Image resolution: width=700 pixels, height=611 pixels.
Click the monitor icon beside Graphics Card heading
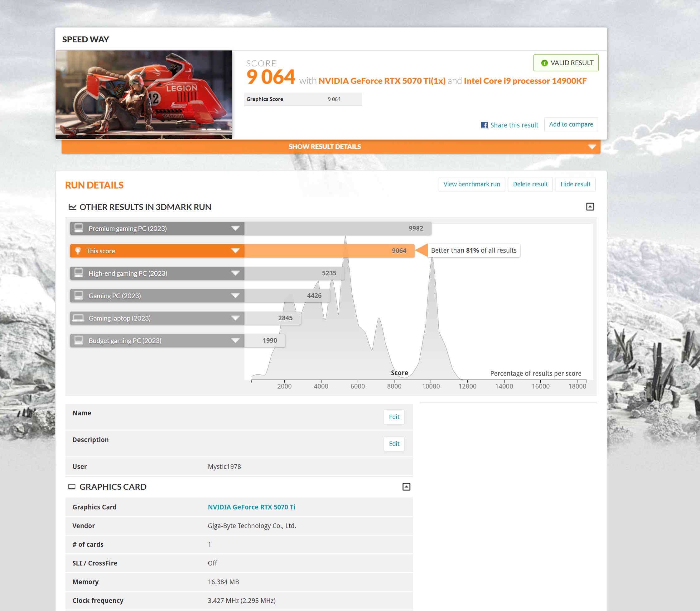[72, 487]
